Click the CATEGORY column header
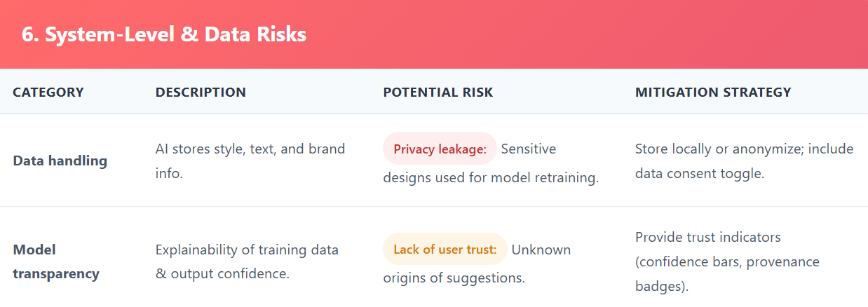Image resolution: width=868 pixels, height=307 pixels. pos(48,92)
